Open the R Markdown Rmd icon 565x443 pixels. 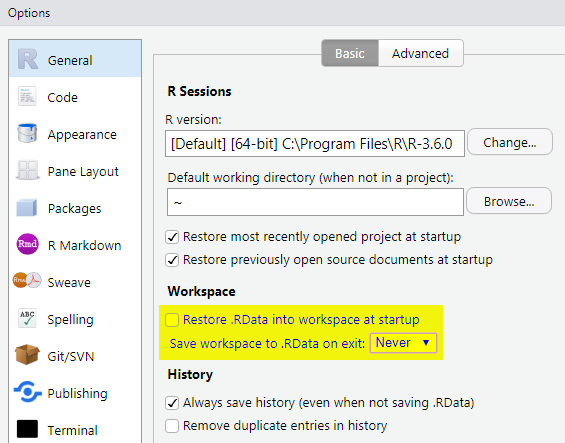click(27, 244)
